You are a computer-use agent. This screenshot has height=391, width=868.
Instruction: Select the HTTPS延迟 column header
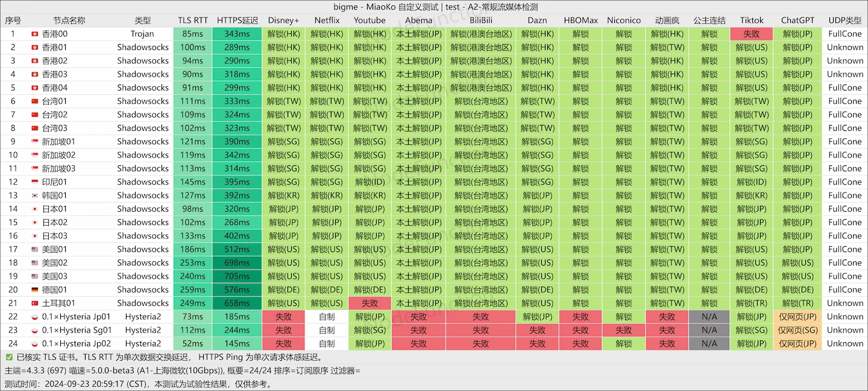coord(237,20)
